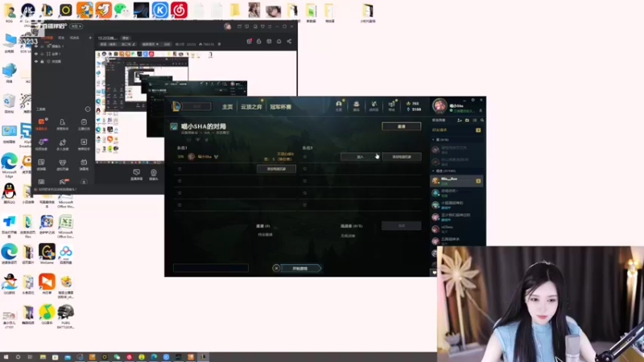Image resolution: width=644 pixels, height=362 pixels.
Task: Click the new-folder icon in friends panel
Action: 467,120
